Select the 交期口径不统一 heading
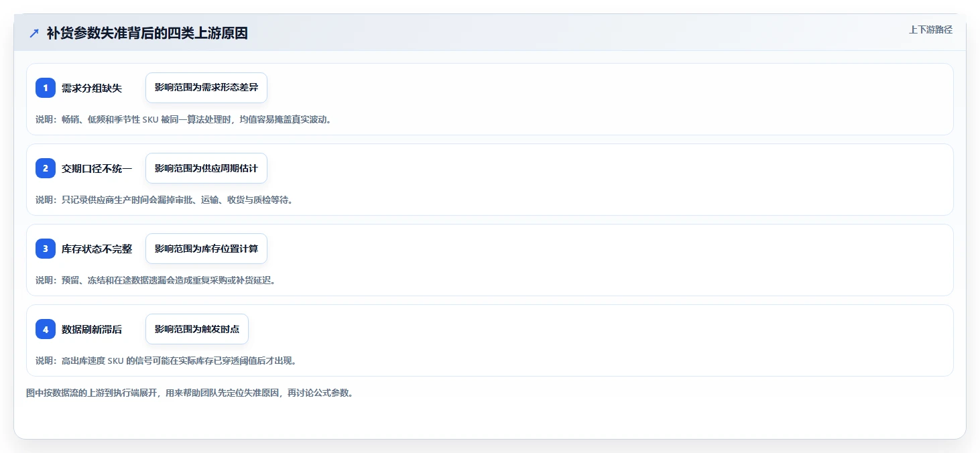Screen dimensions: 980x453 (97, 168)
